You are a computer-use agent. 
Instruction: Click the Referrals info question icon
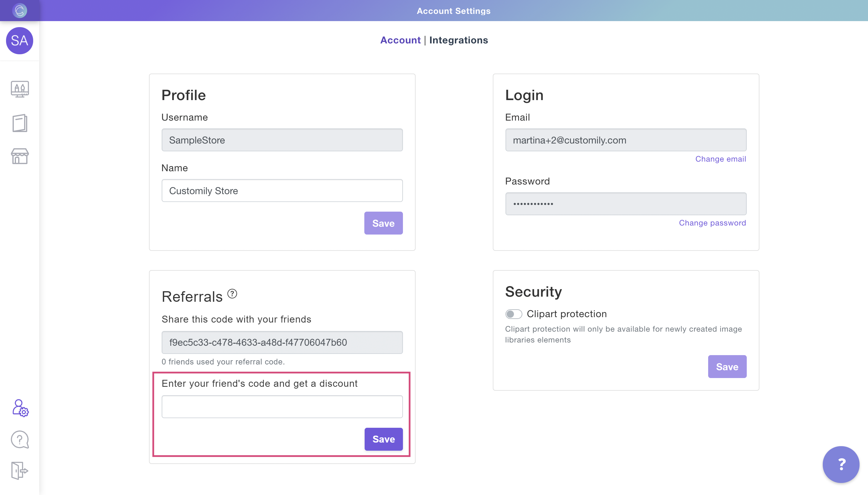(x=232, y=294)
